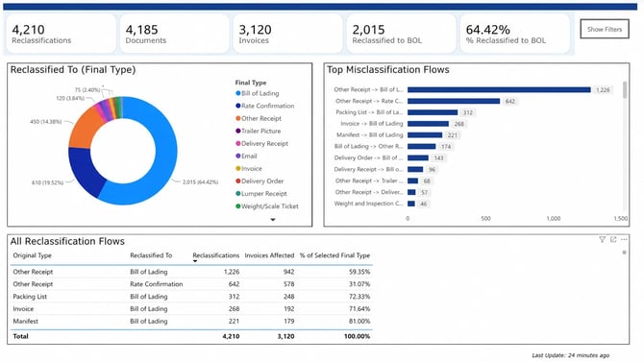
Task: Click the Total row label
Action: [20, 336]
